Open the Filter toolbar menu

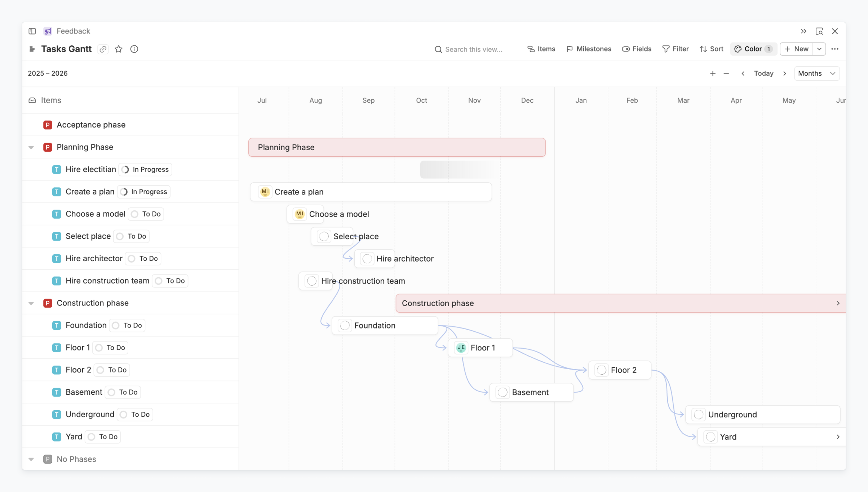[676, 49]
